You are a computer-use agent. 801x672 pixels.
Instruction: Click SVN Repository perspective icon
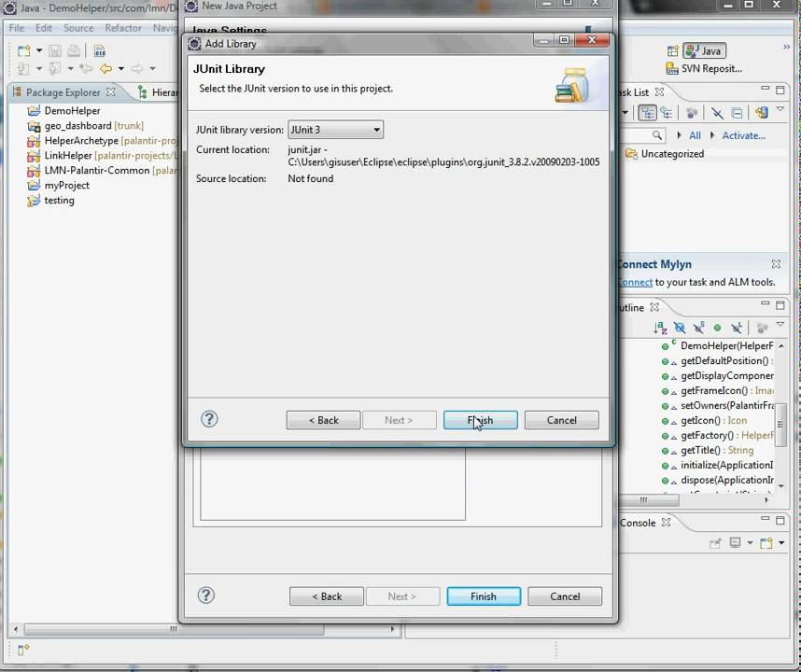pos(672,68)
